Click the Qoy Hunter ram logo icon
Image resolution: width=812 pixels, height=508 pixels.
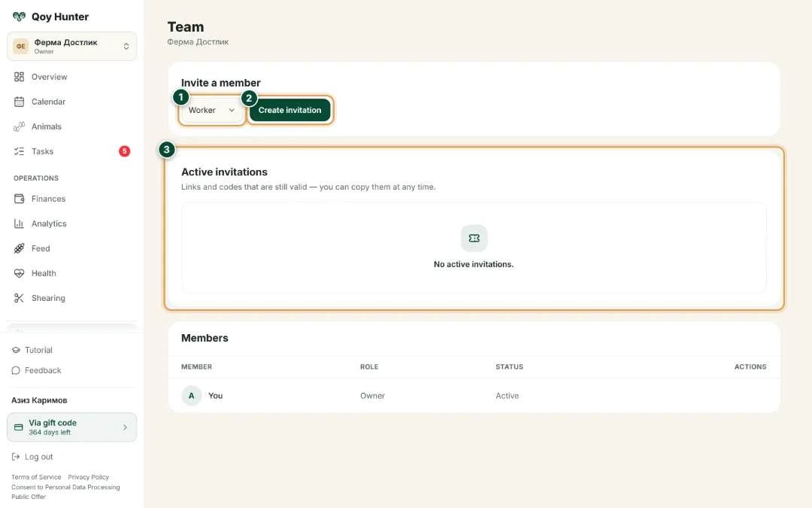19,17
